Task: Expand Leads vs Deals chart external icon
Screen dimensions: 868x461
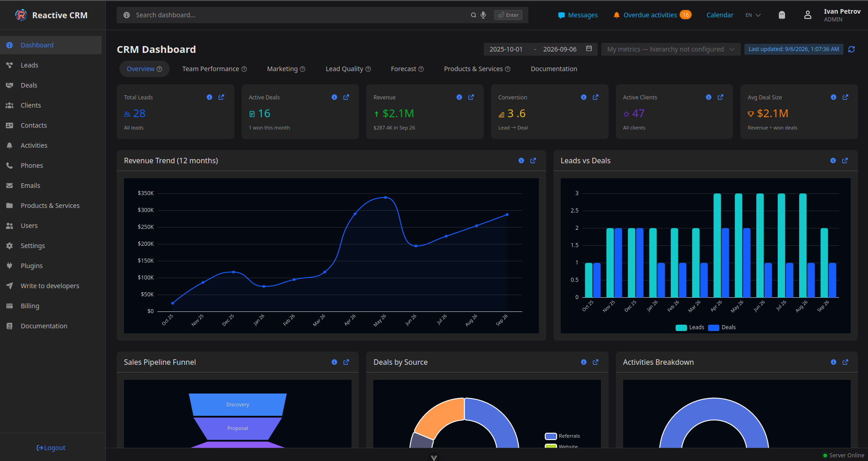Action: pyautogui.click(x=845, y=161)
